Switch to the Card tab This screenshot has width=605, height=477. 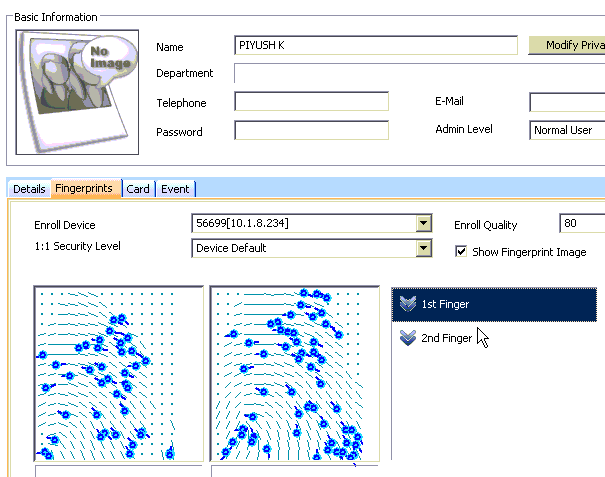[138, 189]
